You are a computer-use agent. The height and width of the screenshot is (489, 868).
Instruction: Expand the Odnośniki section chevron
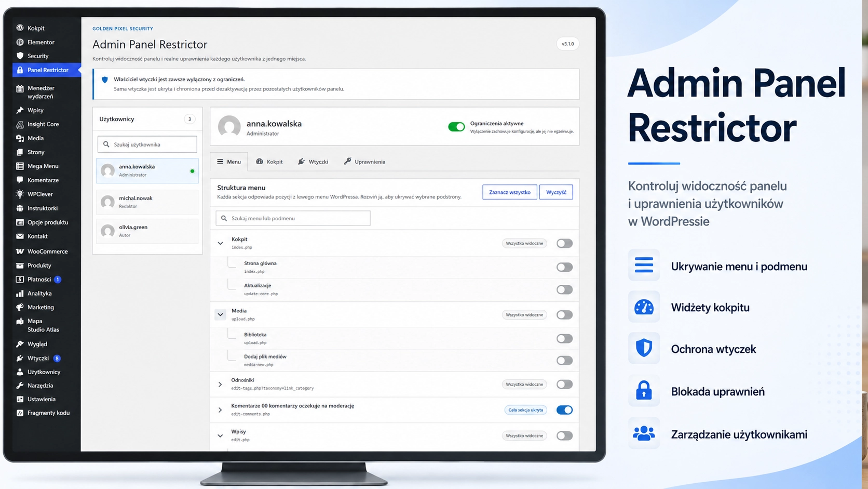point(220,385)
